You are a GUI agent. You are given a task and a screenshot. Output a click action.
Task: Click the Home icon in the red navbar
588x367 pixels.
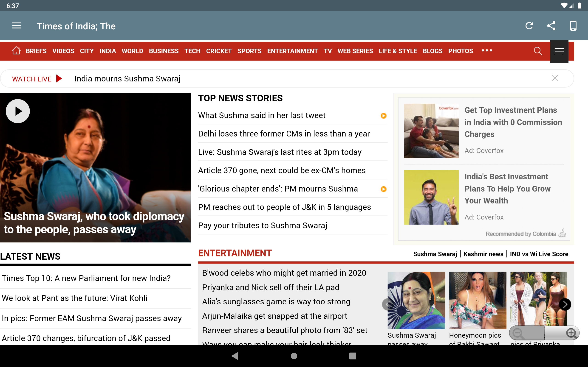coord(16,51)
